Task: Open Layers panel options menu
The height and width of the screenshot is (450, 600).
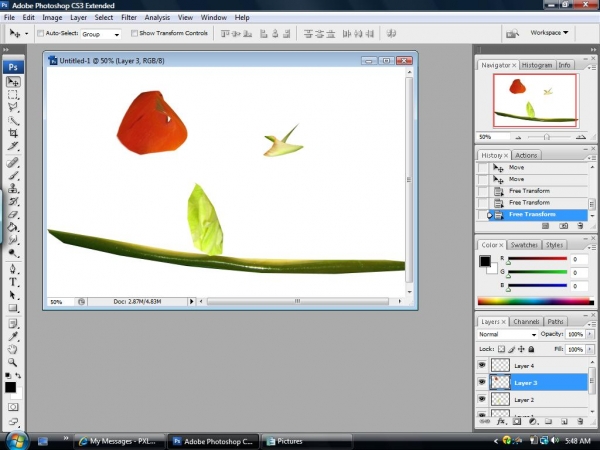Action: [x=592, y=323]
